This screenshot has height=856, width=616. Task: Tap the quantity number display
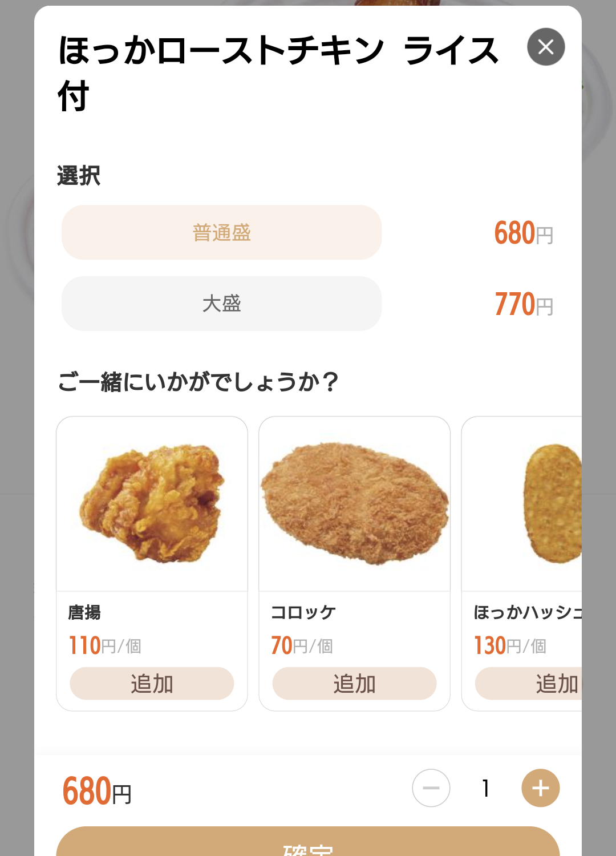tap(485, 788)
